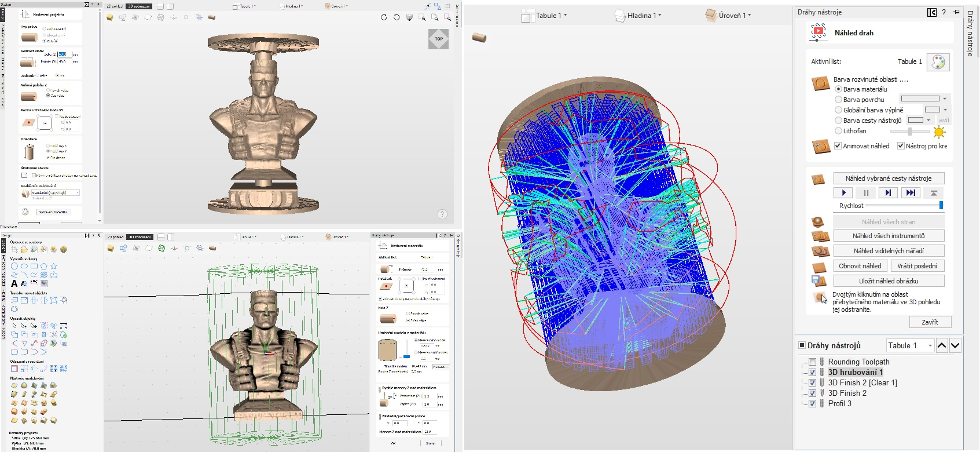Click the help question mark on the Dráhy nástroje panel

click(944, 12)
